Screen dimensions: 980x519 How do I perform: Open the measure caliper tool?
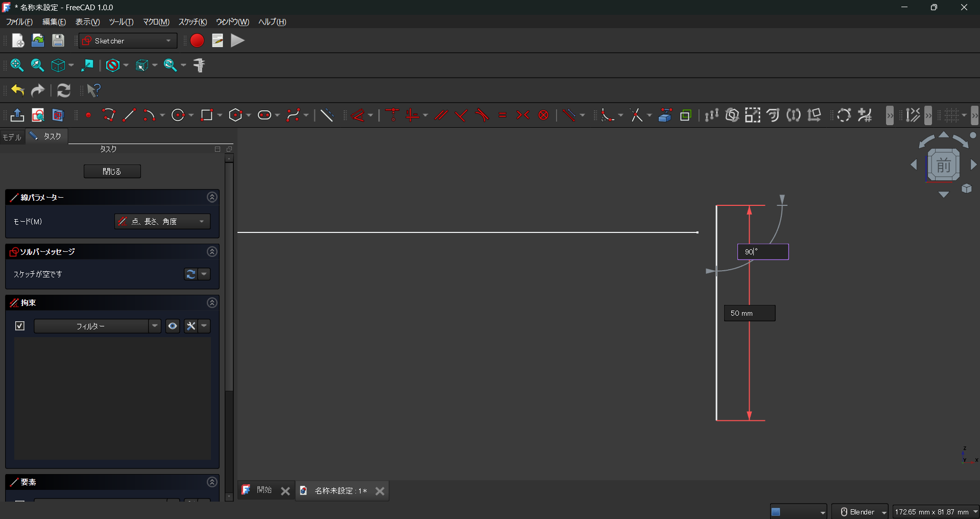tap(199, 65)
